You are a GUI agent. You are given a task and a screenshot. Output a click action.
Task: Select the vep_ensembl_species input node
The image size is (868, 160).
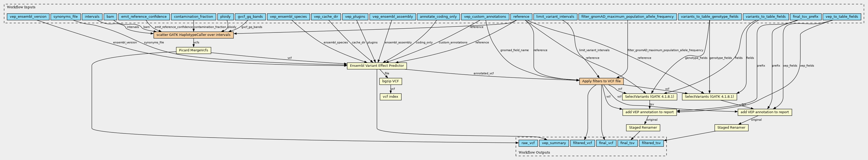coord(289,17)
